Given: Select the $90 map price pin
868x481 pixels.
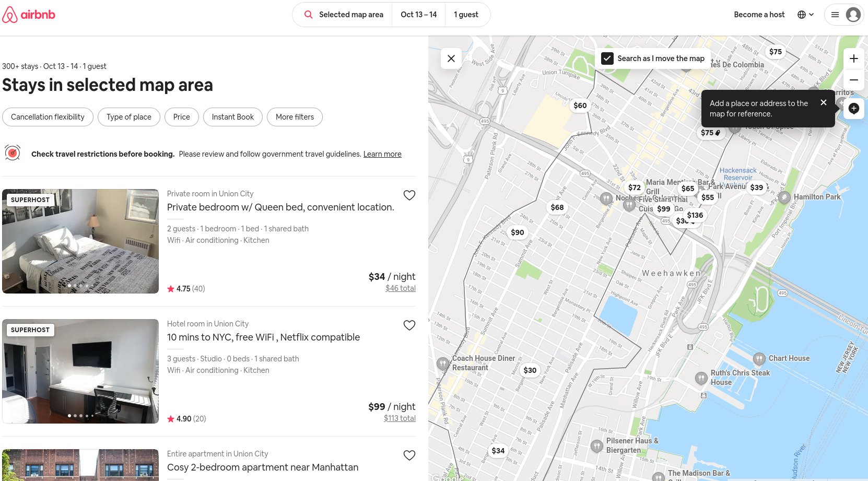Looking at the screenshot, I should [x=518, y=232].
